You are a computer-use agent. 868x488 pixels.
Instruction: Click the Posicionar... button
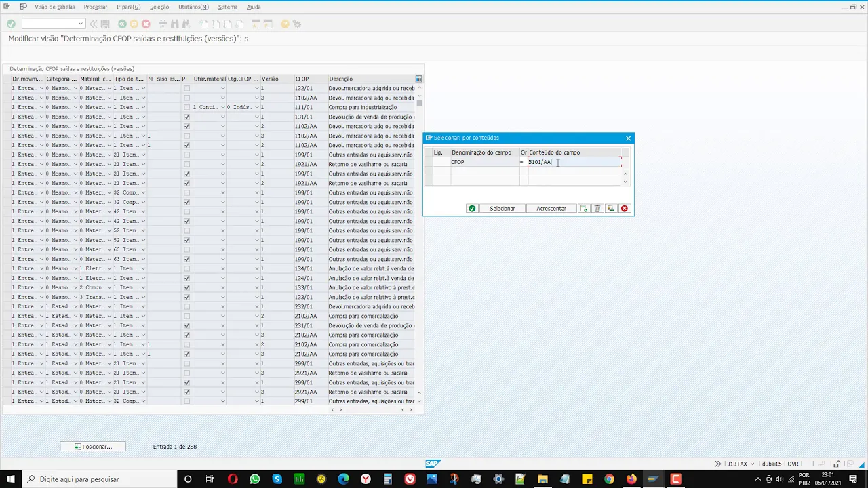pos(93,447)
